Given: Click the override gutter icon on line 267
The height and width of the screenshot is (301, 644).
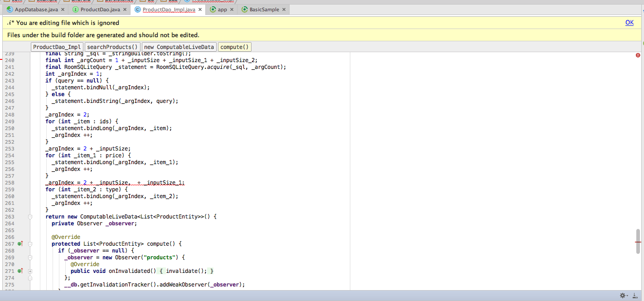Looking at the screenshot, I should tap(20, 244).
